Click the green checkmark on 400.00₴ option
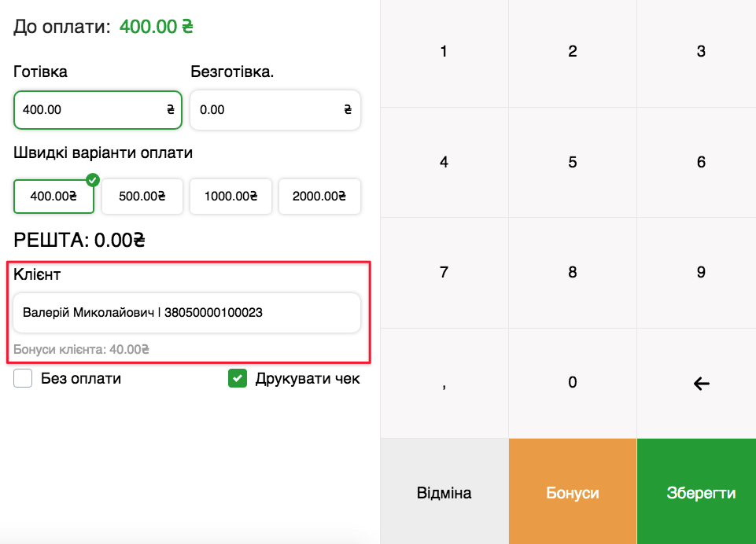This screenshot has width=756, height=544. tap(91, 179)
